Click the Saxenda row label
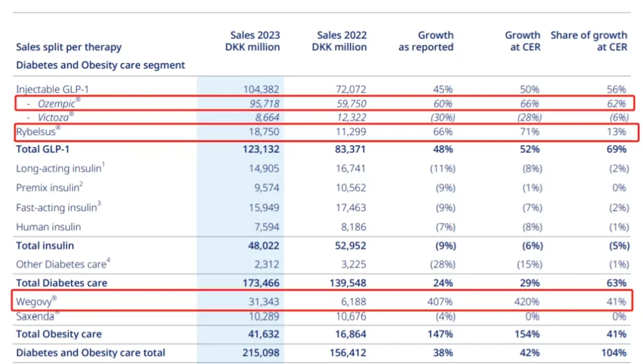Screen dimensions: 643x364 [37, 316]
